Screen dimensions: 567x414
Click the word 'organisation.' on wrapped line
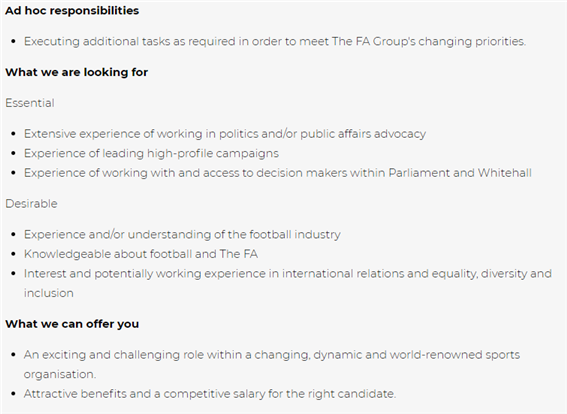(x=60, y=374)
